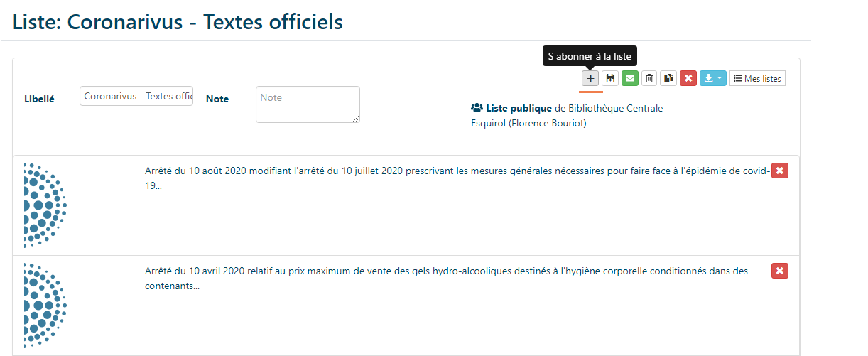Click the first record's dotted cover thumbnail

(x=45, y=205)
